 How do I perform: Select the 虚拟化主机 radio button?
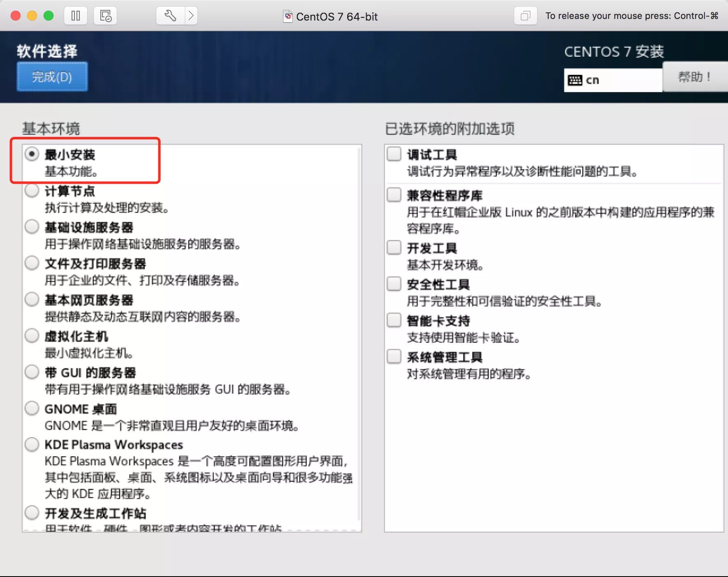[x=32, y=336]
